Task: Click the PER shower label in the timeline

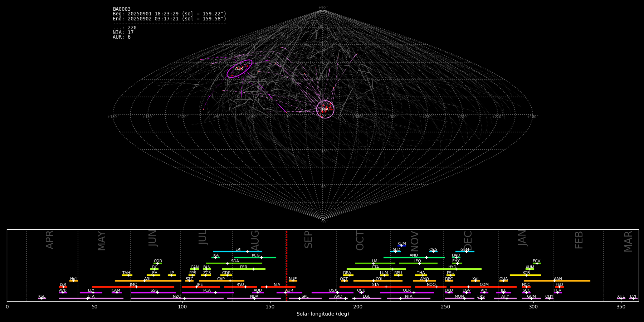Action: pyautogui.click(x=244, y=267)
